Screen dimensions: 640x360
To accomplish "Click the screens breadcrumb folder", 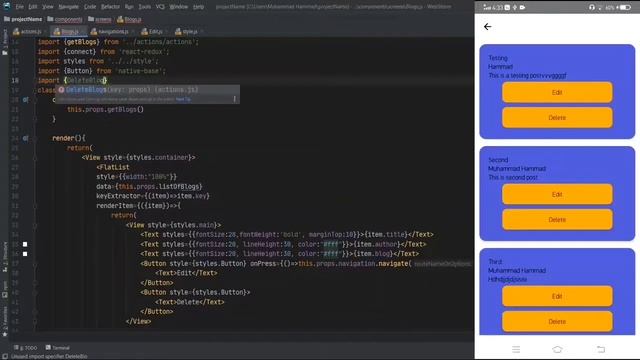I will [100, 19].
